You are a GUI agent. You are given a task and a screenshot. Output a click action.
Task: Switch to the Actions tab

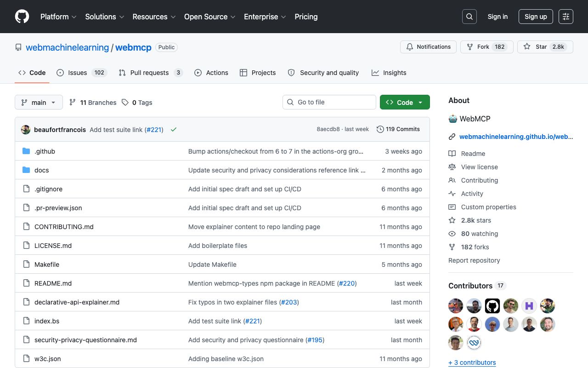coord(211,73)
